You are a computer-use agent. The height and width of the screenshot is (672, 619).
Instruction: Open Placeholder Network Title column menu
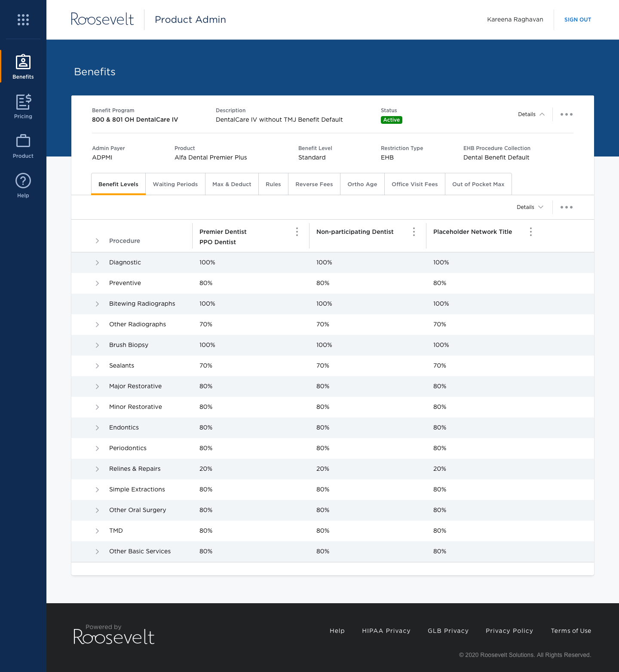[531, 232]
